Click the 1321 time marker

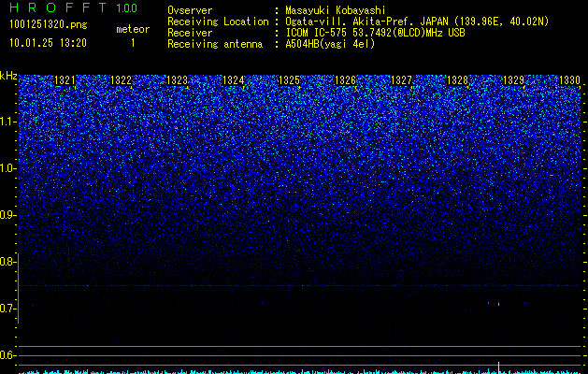coord(65,80)
